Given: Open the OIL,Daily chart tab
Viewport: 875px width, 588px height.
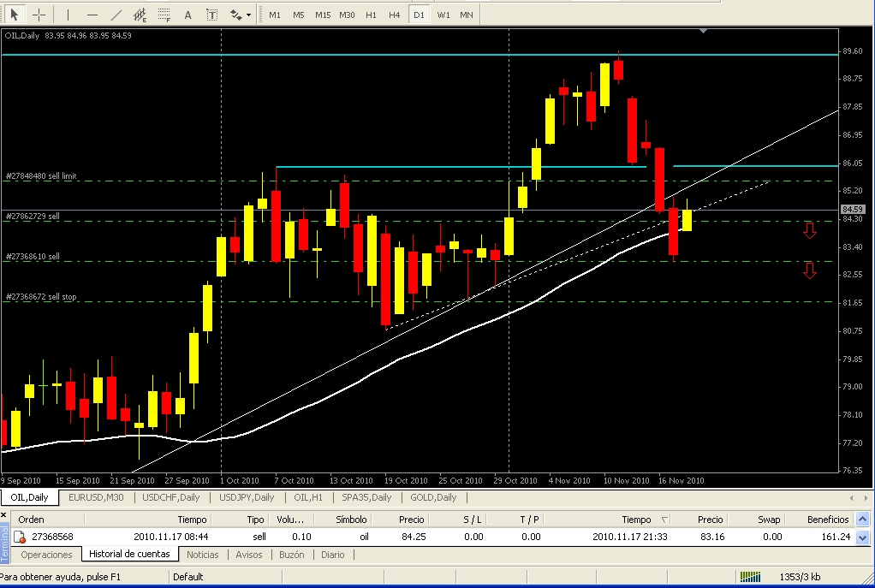Looking at the screenshot, I should 30,497.
